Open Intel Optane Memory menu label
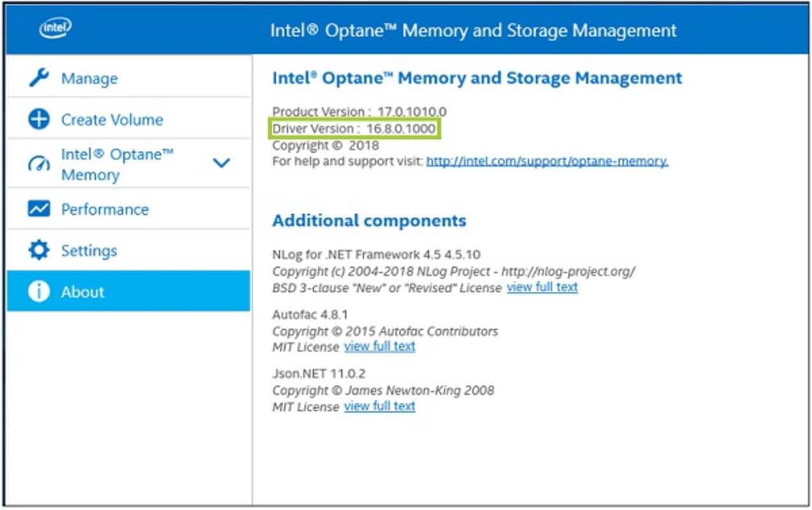The width and height of the screenshot is (812, 510). click(x=117, y=164)
